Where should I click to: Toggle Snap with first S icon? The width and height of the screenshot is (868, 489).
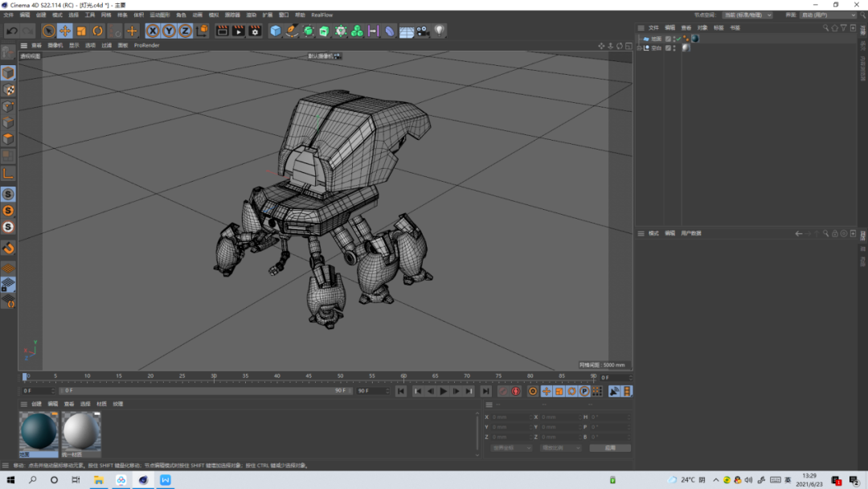click(x=8, y=195)
